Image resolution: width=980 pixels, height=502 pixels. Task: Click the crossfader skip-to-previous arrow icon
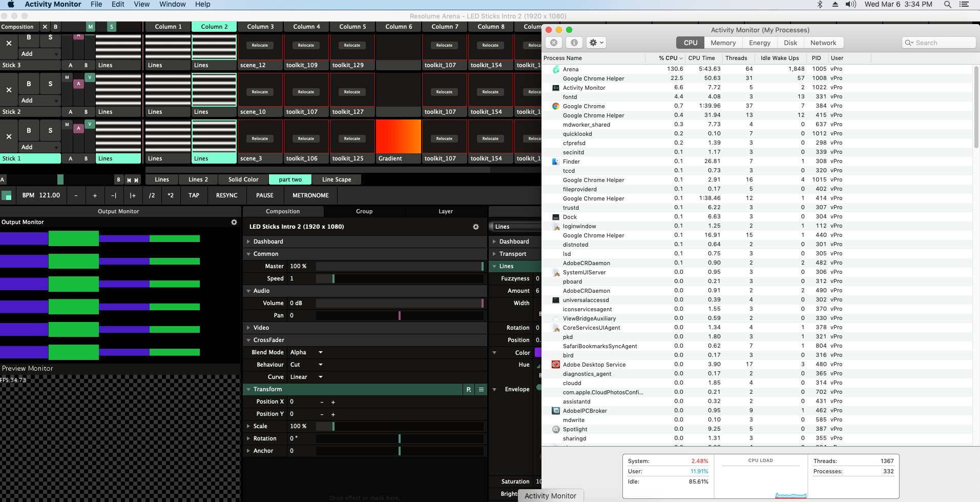point(129,180)
